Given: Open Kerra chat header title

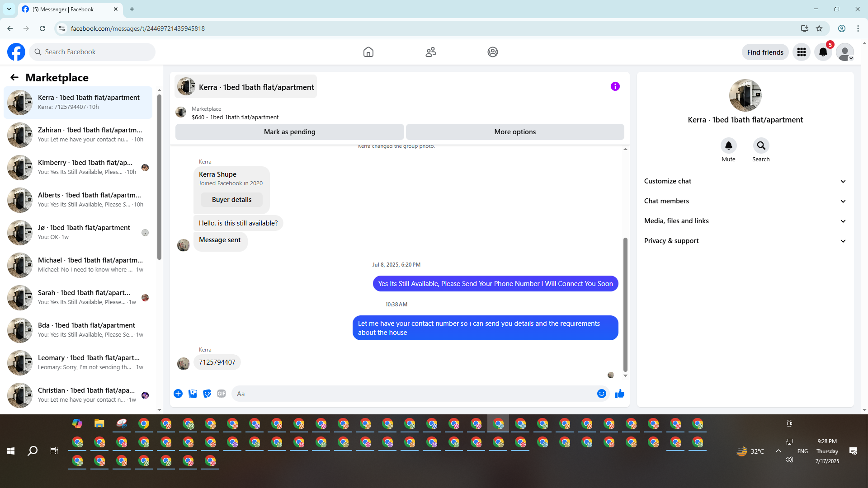Looking at the screenshot, I should tap(246, 87).
